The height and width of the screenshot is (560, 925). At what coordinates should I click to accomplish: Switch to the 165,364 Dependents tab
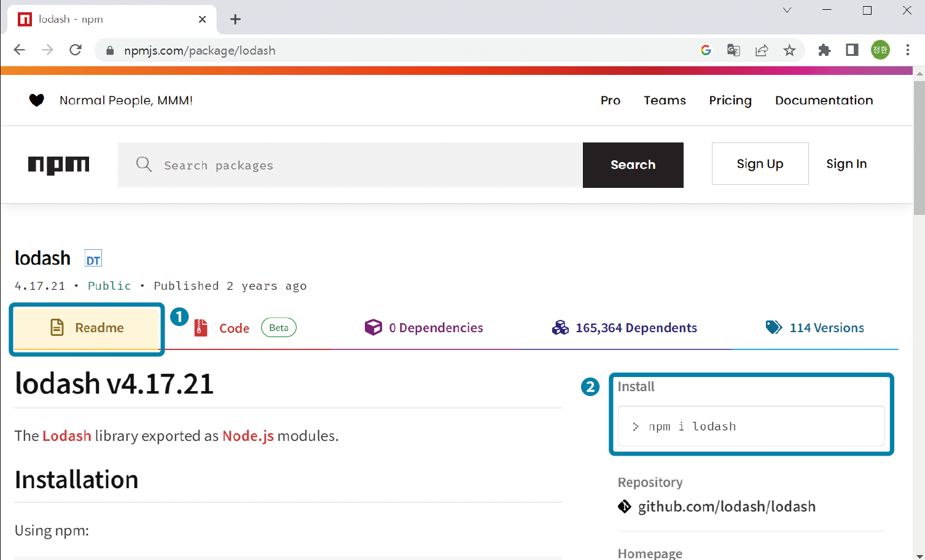(624, 328)
